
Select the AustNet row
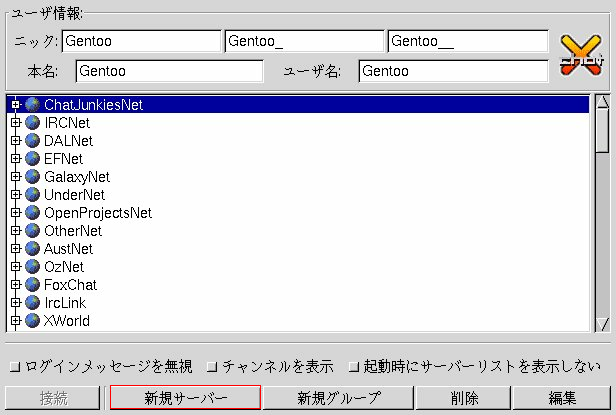coord(298,249)
